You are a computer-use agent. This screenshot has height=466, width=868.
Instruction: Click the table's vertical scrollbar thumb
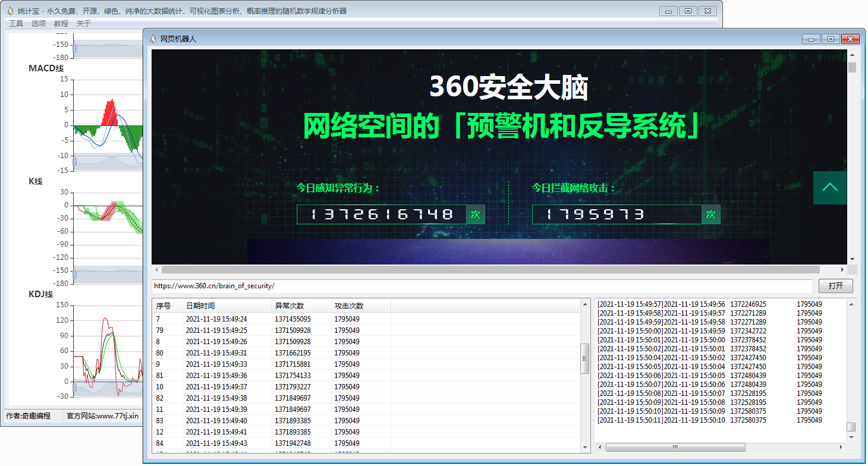pyautogui.click(x=584, y=358)
